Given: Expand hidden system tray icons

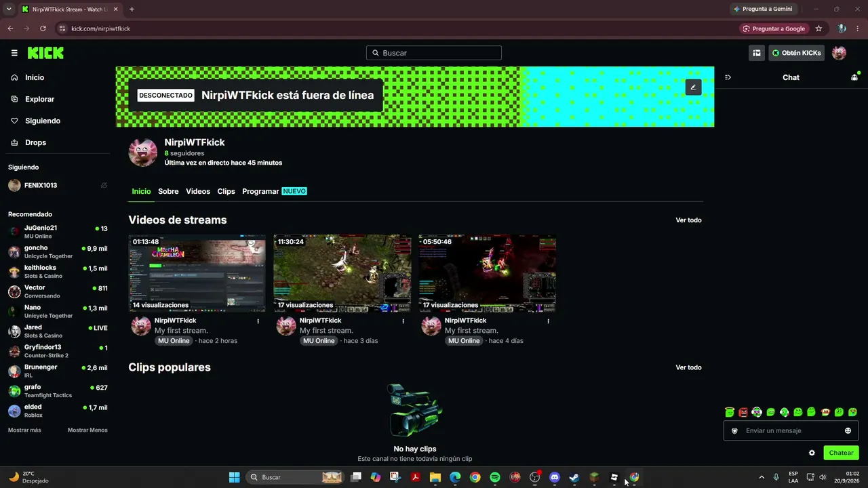Looking at the screenshot, I should pyautogui.click(x=761, y=477).
